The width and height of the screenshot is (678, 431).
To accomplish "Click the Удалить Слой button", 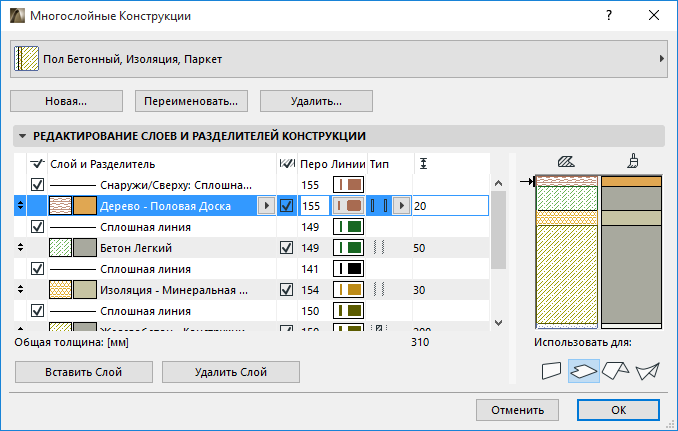I will point(231,372).
